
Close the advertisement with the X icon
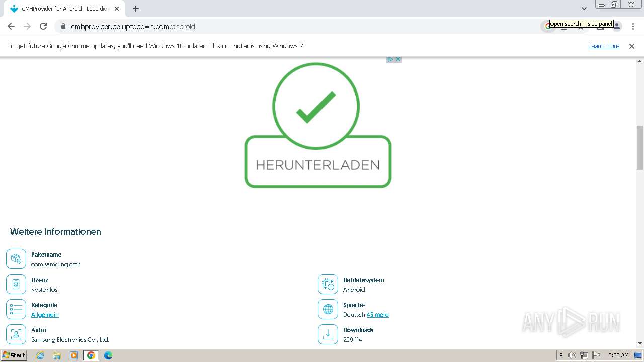click(398, 59)
